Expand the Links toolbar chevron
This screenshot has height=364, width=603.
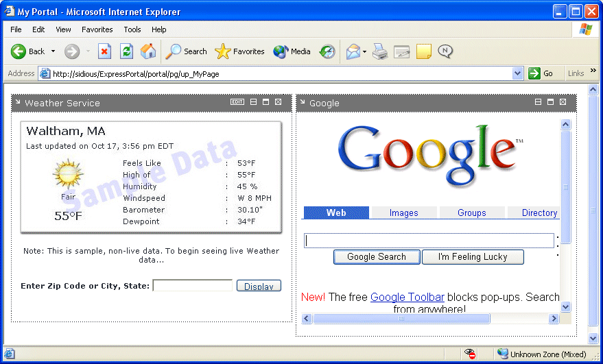click(593, 71)
